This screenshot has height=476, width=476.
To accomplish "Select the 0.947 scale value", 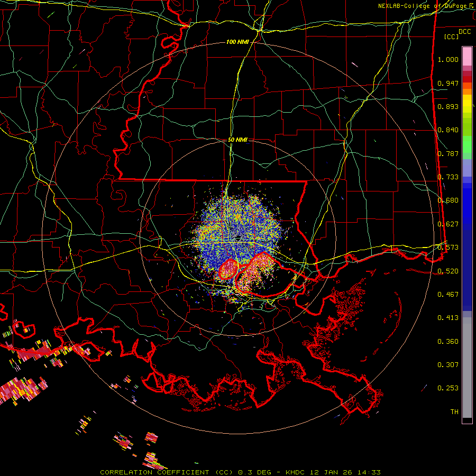I will [x=448, y=83].
